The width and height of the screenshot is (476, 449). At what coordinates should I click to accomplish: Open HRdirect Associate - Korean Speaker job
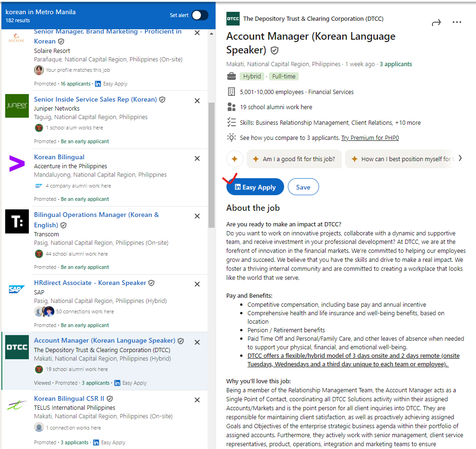coord(90,283)
